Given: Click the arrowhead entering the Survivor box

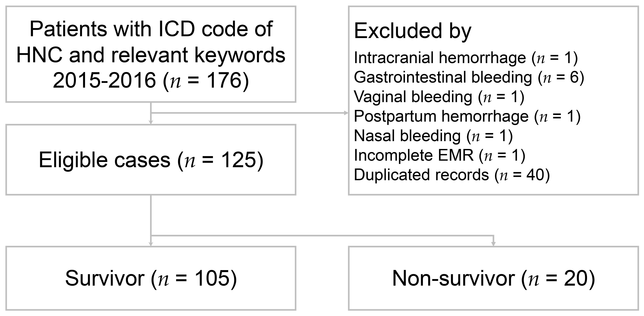Looking at the screenshot, I should 151,244.
